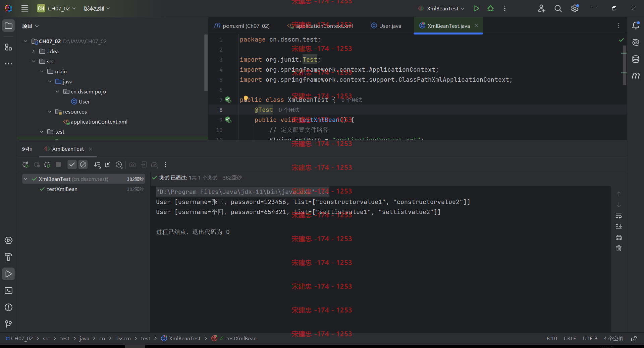Open 项目 view dropdown

30,26
